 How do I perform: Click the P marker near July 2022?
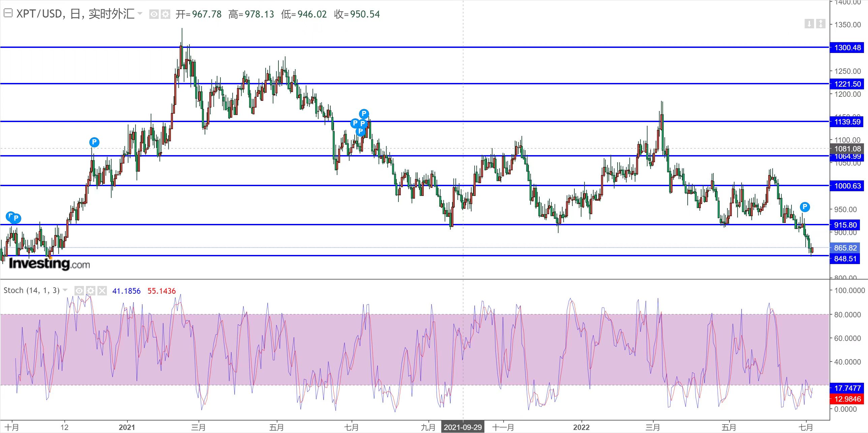point(805,207)
